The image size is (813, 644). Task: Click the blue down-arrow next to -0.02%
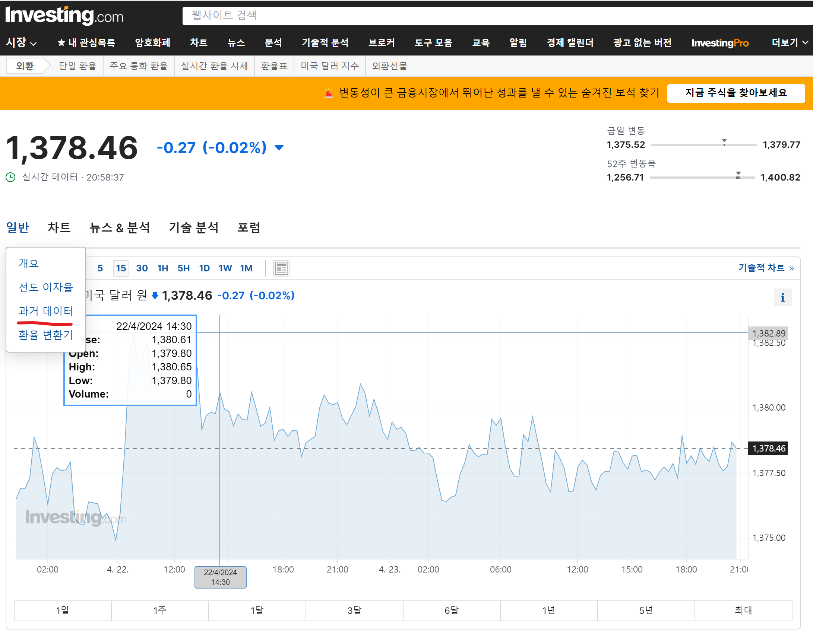(x=279, y=147)
